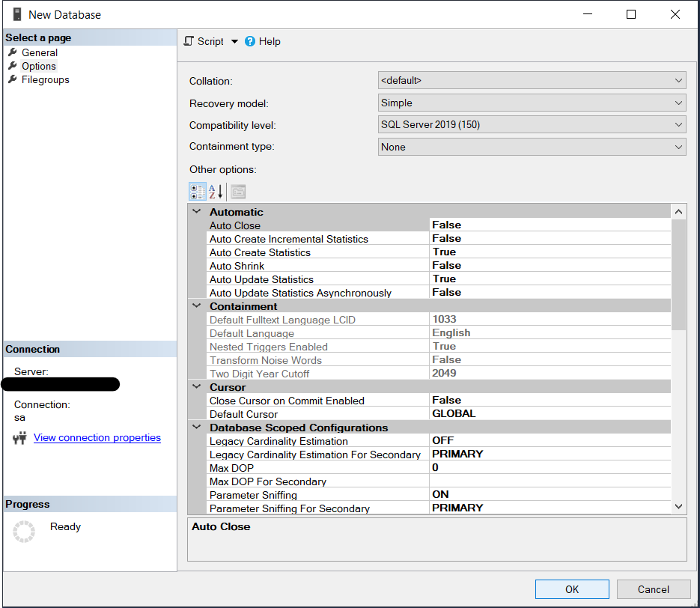The image size is (700, 608).
Task: Open the Collation dropdown
Action: tap(678, 80)
